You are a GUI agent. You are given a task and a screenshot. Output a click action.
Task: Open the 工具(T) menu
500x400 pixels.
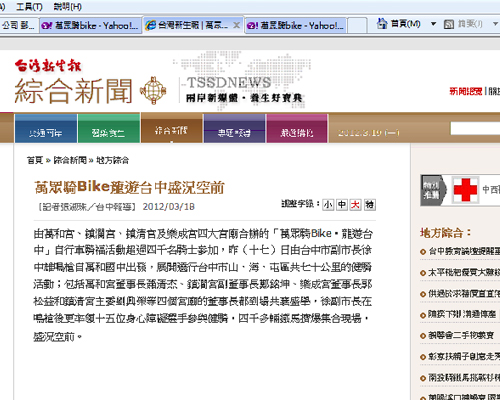[x=29, y=6]
